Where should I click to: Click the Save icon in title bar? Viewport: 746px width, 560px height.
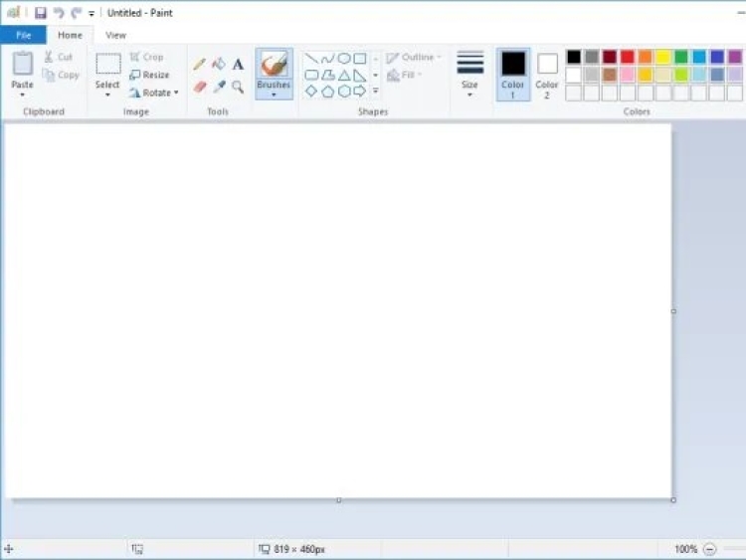[x=41, y=13]
